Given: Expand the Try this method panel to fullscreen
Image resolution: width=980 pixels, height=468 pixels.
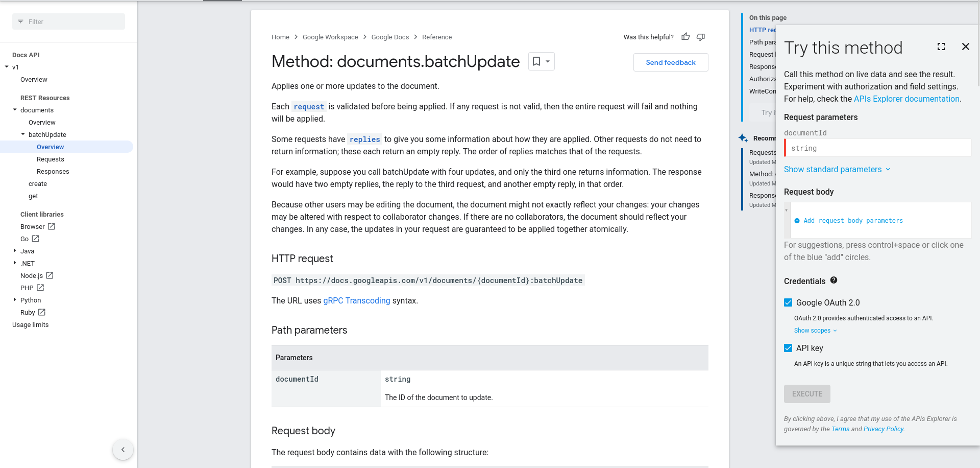Looking at the screenshot, I should (x=941, y=46).
